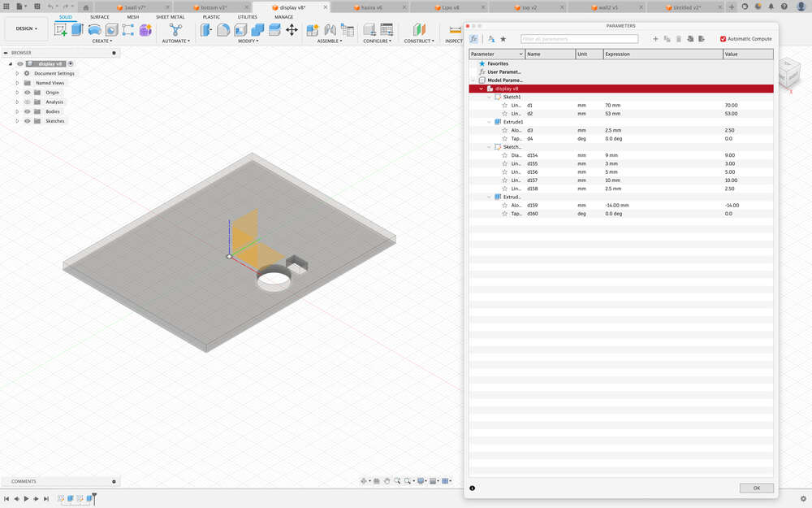Click the Filter all parameters field
The width and height of the screenshot is (812, 508).
click(x=579, y=39)
